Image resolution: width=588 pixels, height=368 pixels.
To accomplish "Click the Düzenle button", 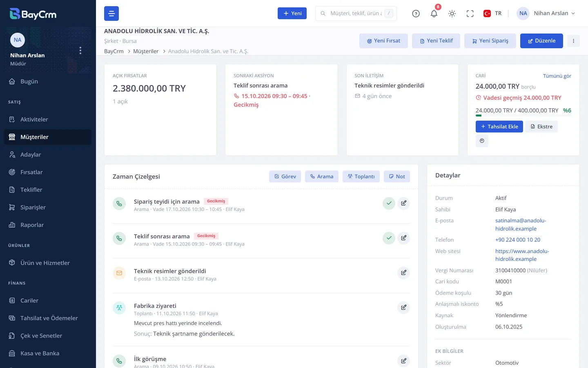I will (541, 41).
